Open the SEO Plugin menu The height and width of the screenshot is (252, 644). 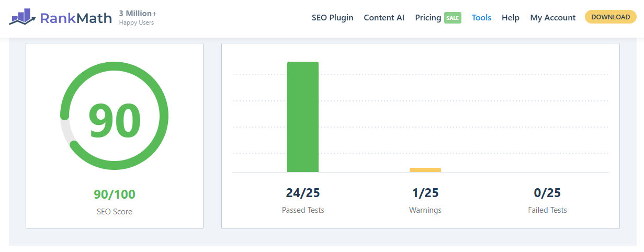(x=333, y=17)
